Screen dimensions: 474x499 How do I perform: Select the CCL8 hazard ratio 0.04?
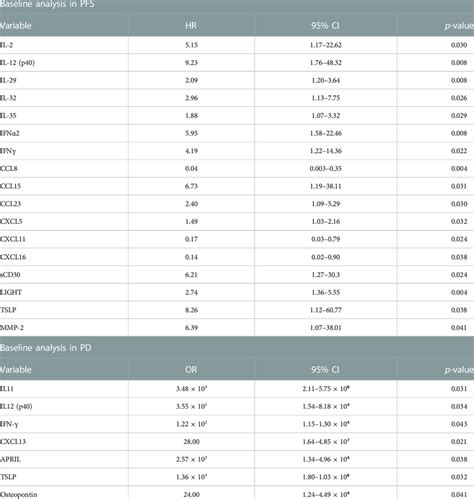(x=191, y=169)
